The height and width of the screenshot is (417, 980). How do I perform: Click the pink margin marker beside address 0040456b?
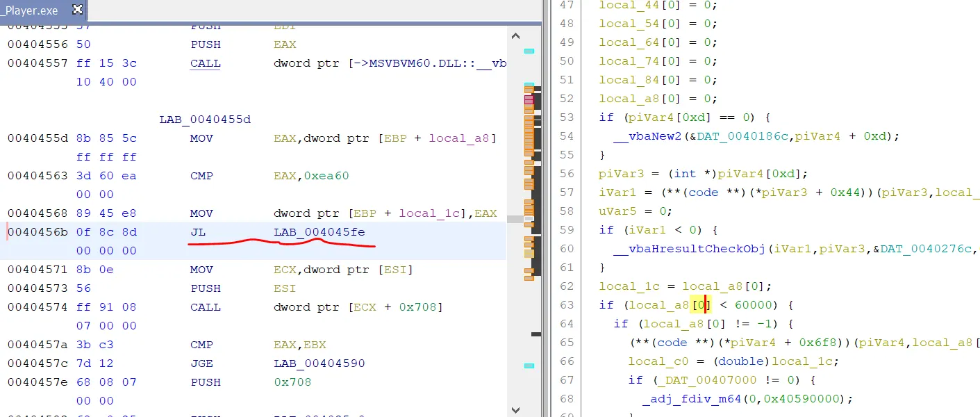click(7, 232)
